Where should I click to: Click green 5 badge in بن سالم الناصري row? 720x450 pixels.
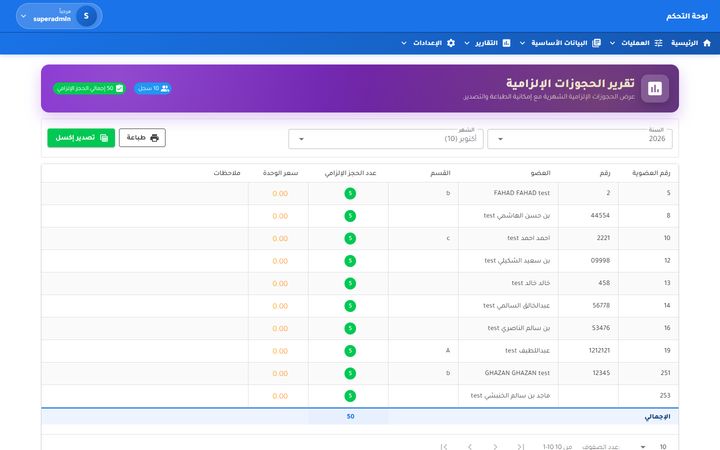click(350, 328)
